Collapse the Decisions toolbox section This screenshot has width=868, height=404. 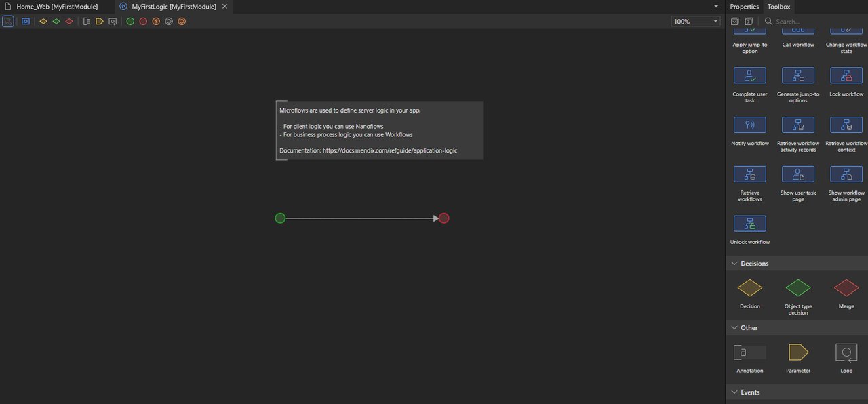pyautogui.click(x=734, y=264)
